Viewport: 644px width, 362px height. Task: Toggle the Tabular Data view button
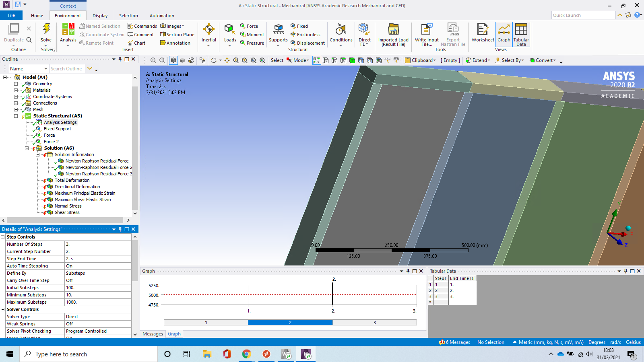tap(521, 32)
